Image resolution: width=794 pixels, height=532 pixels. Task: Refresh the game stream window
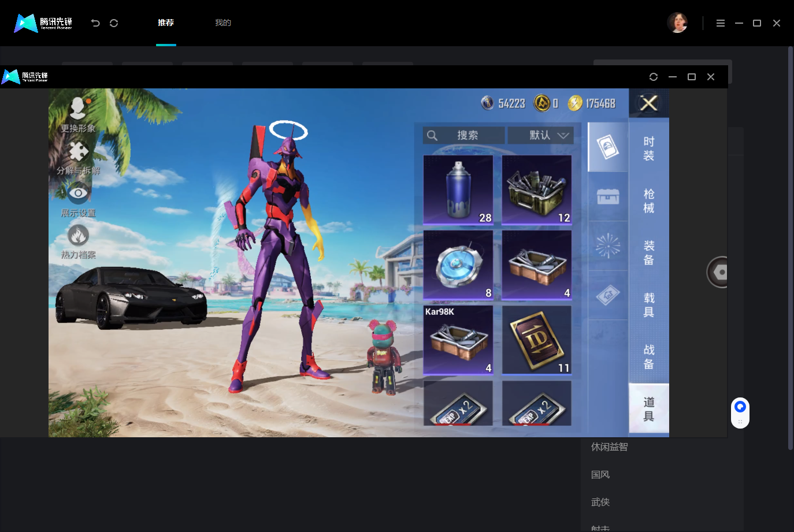[x=654, y=77]
